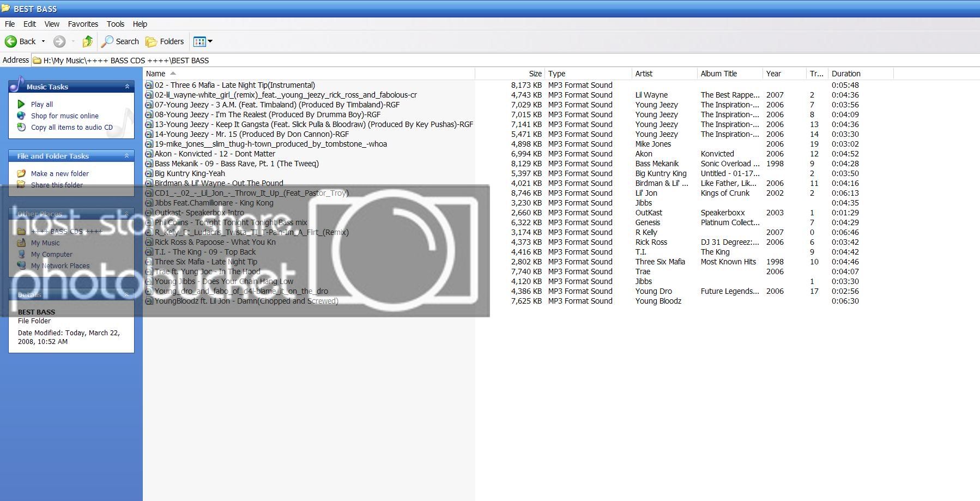Sort files by the Duration column header
This screenshot has width=980, height=501.
click(x=861, y=74)
